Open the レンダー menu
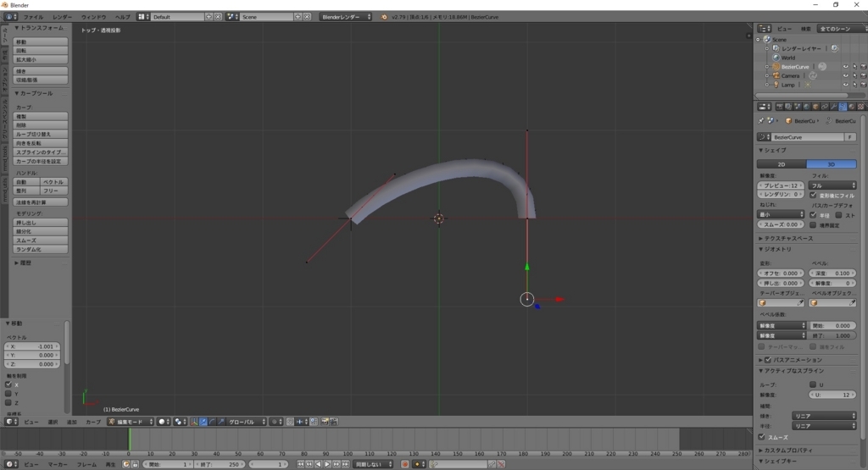Viewport: 868px width, 470px height. 62,17
